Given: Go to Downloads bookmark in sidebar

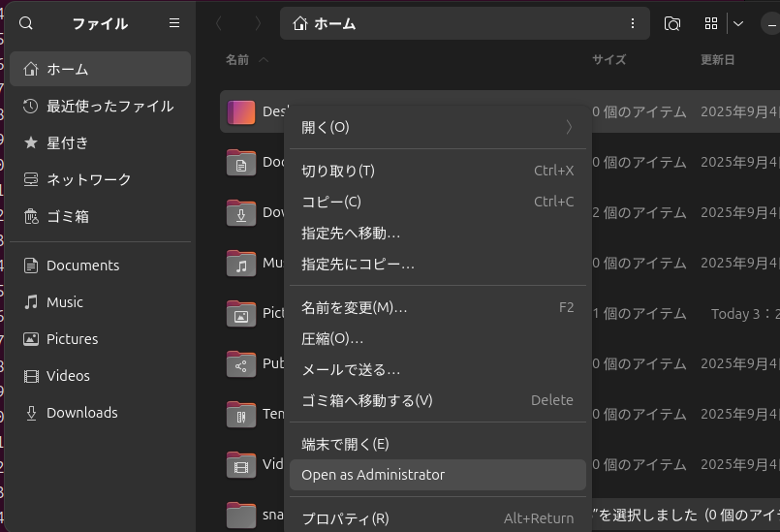Looking at the screenshot, I should 81,413.
